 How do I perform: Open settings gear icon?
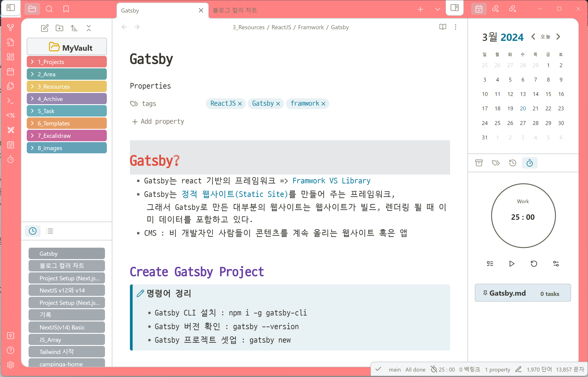[x=11, y=365]
